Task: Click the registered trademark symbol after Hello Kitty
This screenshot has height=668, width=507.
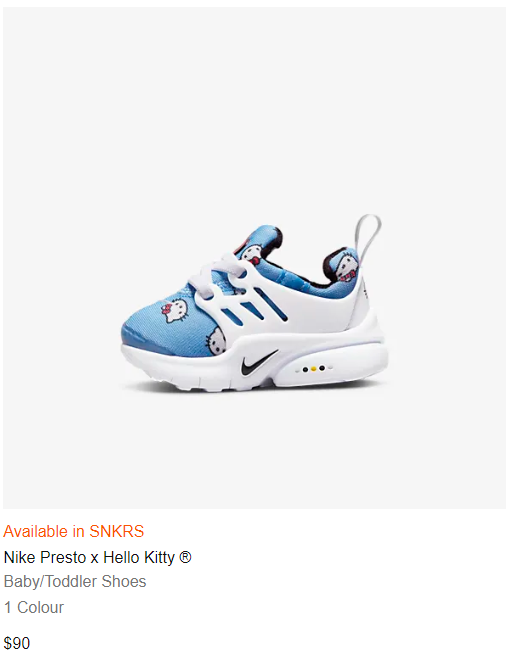Action: coord(185,557)
